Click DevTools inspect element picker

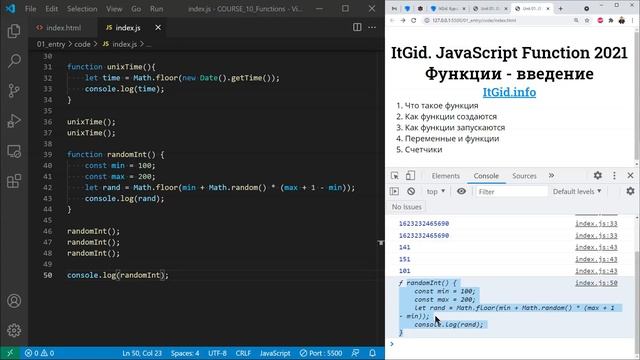click(395, 176)
